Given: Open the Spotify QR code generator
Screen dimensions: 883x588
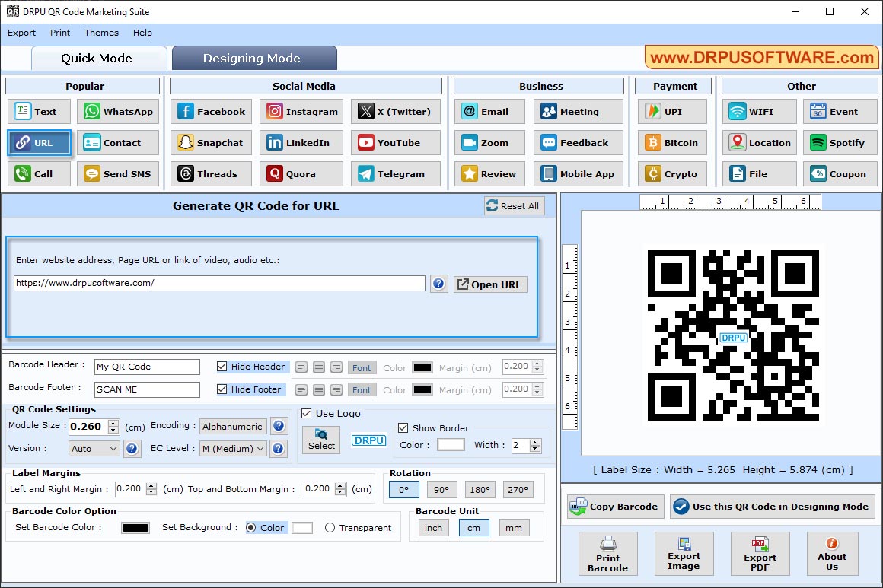Looking at the screenshot, I should click(840, 142).
